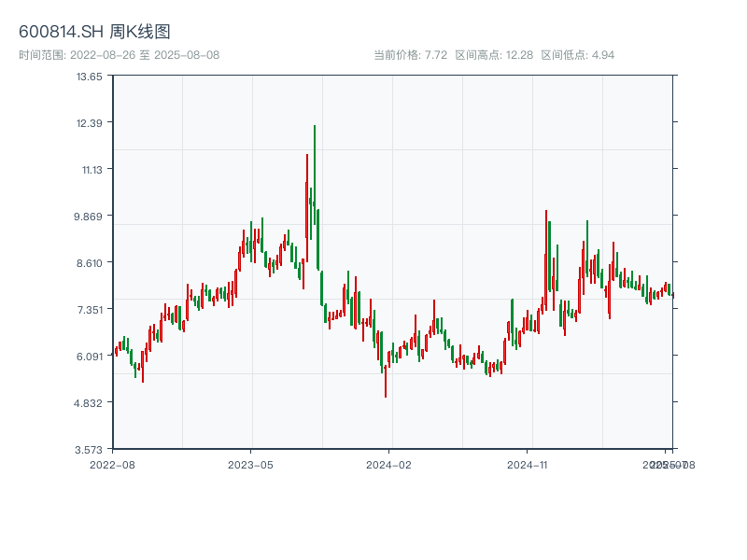Click the tallest green candle's peak wick
The width and height of the screenshot is (747, 560).
click(x=315, y=127)
